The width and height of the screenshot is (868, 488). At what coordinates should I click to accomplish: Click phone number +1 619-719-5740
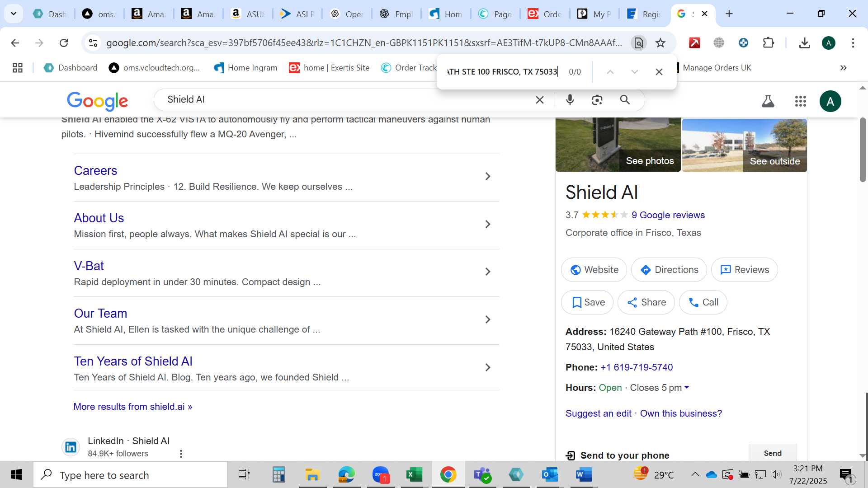[x=636, y=367]
